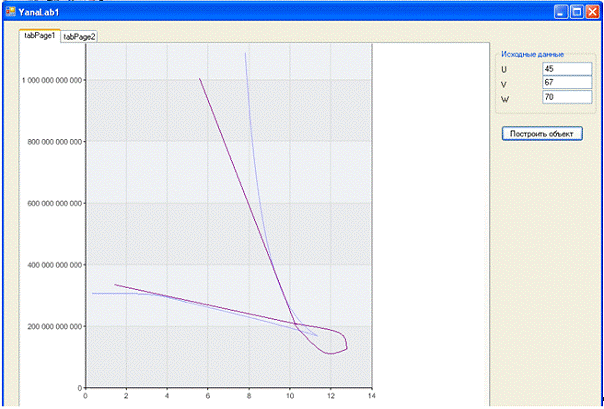The width and height of the screenshot is (604, 409).
Task: Click the empty white area right of the chart
Action: click(x=428, y=220)
